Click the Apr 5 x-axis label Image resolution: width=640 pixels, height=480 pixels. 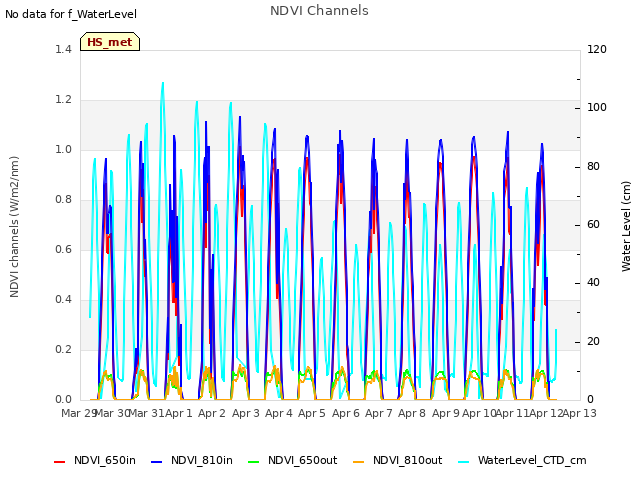click(x=312, y=413)
